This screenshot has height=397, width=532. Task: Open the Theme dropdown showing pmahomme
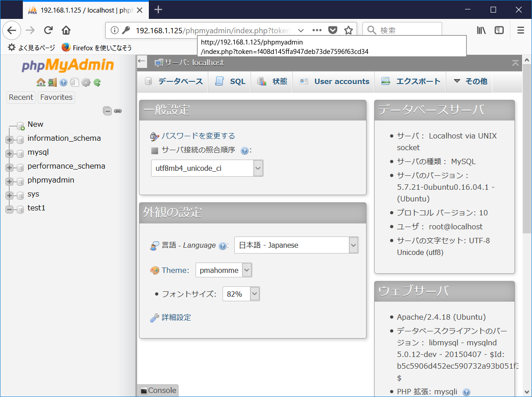224,270
